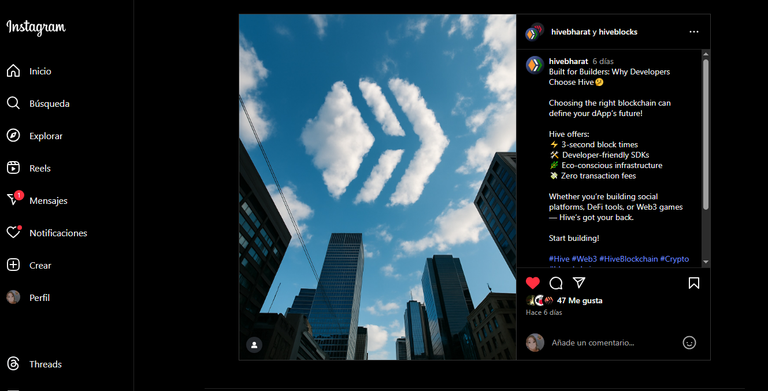This screenshot has width=768, height=391.
Task: Click the 6 días caption timestamp
Action: [603, 61]
